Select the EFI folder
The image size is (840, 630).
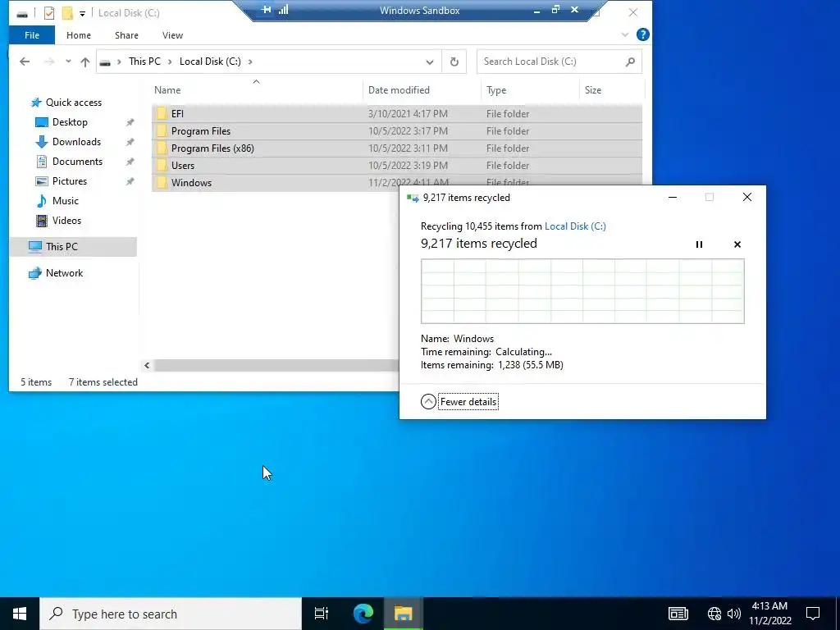tap(397, 113)
